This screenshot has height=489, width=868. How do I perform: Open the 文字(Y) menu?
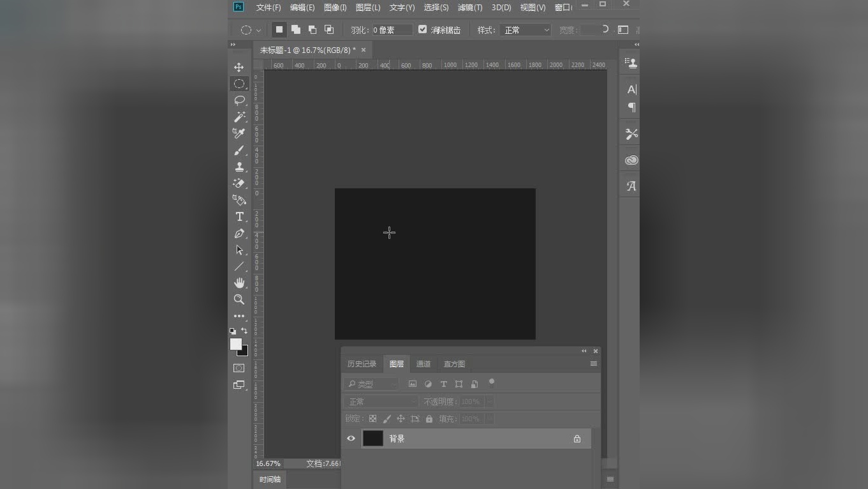(x=402, y=8)
